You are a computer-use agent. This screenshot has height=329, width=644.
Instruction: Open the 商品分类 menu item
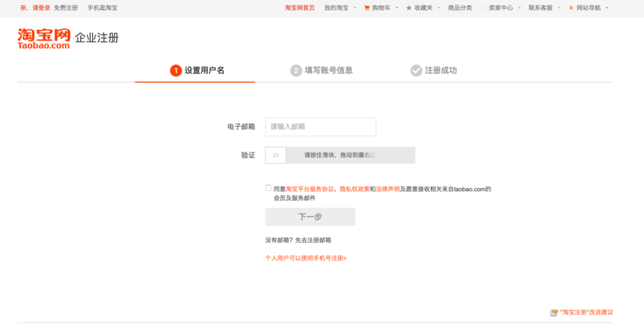[460, 8]
